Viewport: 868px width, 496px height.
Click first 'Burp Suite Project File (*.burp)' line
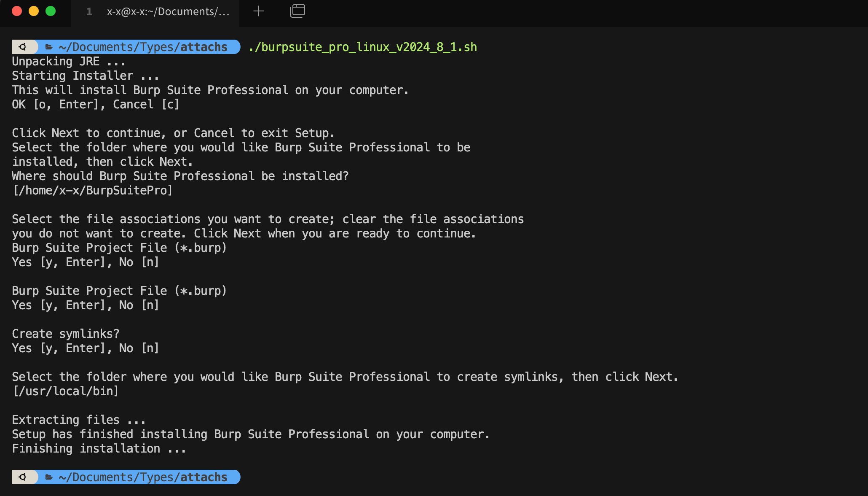point(120,248)
